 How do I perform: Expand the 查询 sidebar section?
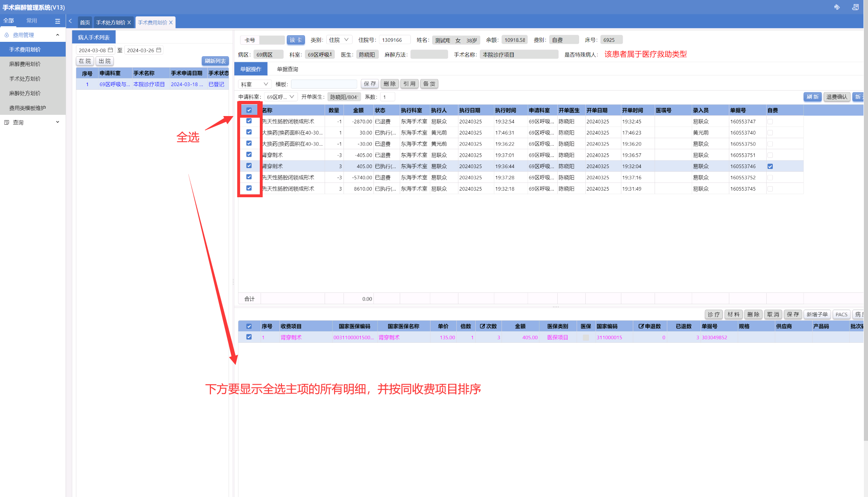[x=57, y=122]
